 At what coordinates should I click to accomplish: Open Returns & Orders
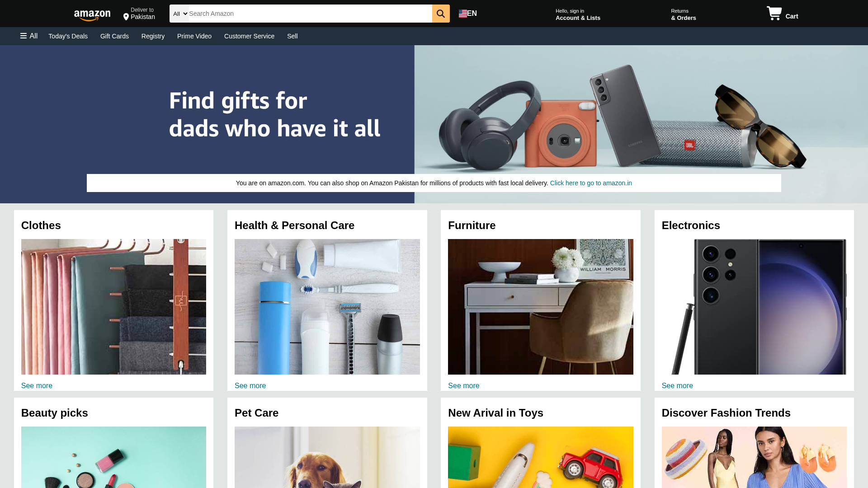click(683, 14)
